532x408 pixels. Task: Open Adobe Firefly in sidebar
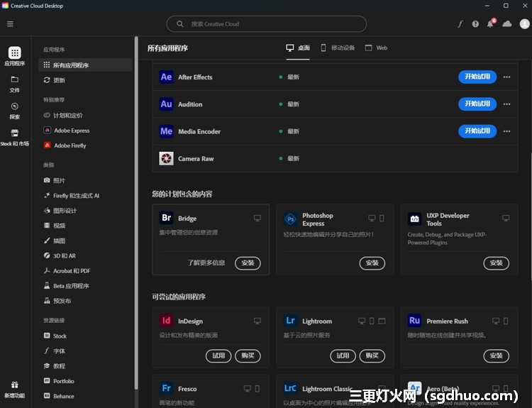coord(65,145)
